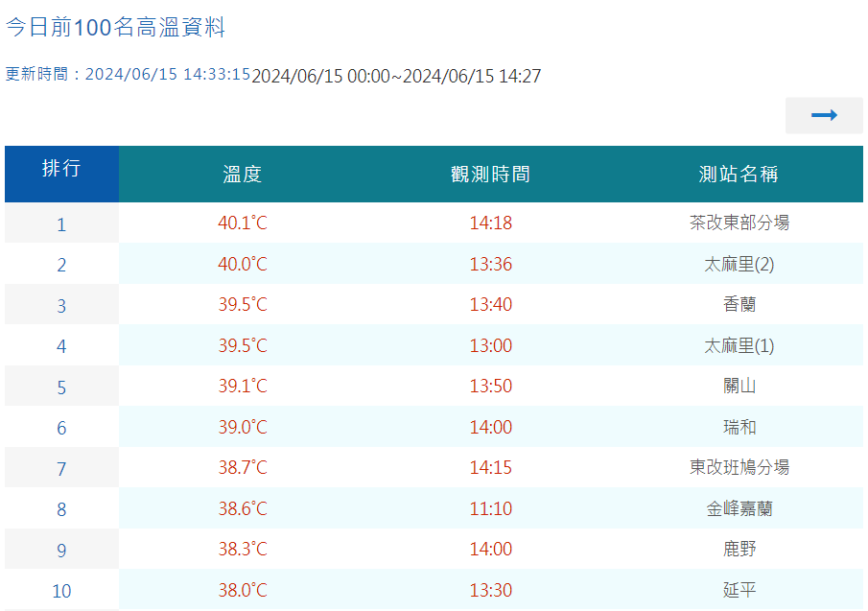Click station name 鹿野
Viewport: 868px width, 611px height.
739,549
